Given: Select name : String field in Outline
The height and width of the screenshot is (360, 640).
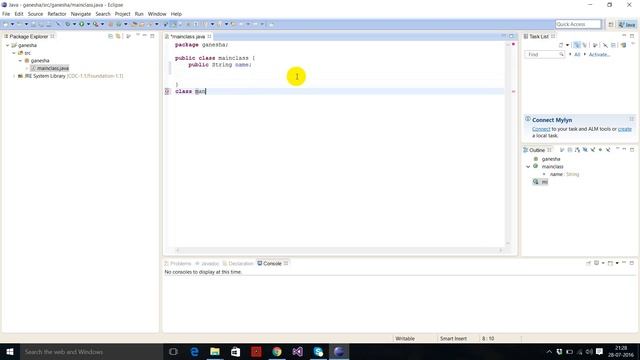Looking at the screenshot, I should pyautogui.click(x=564, y=174).
